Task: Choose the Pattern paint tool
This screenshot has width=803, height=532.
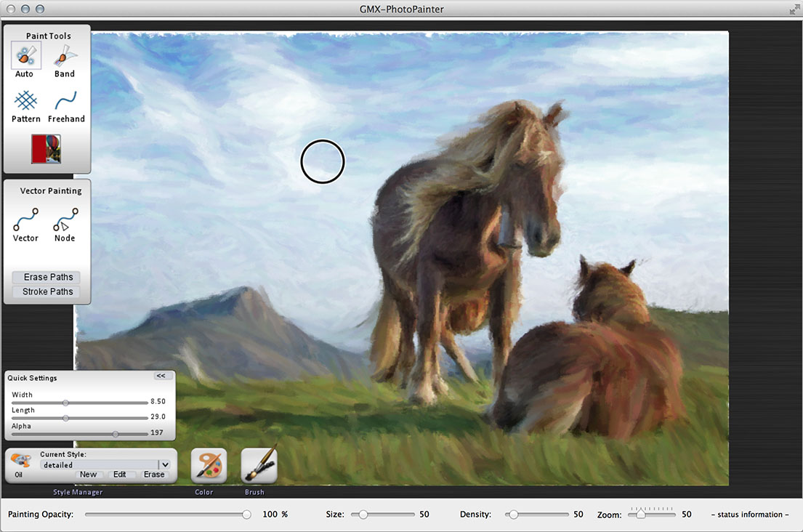Action: coord(25,101)
